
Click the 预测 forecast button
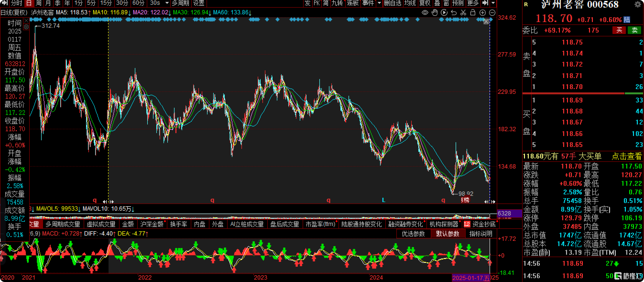click(458, 3)
